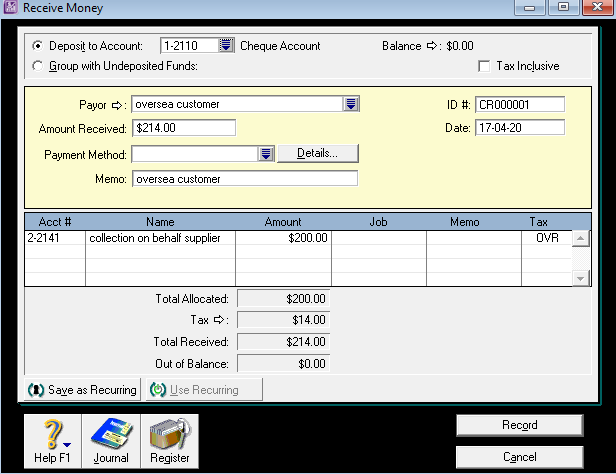
Task: Click the Tax zoom arrow
Action: click(x=219, y=320)
